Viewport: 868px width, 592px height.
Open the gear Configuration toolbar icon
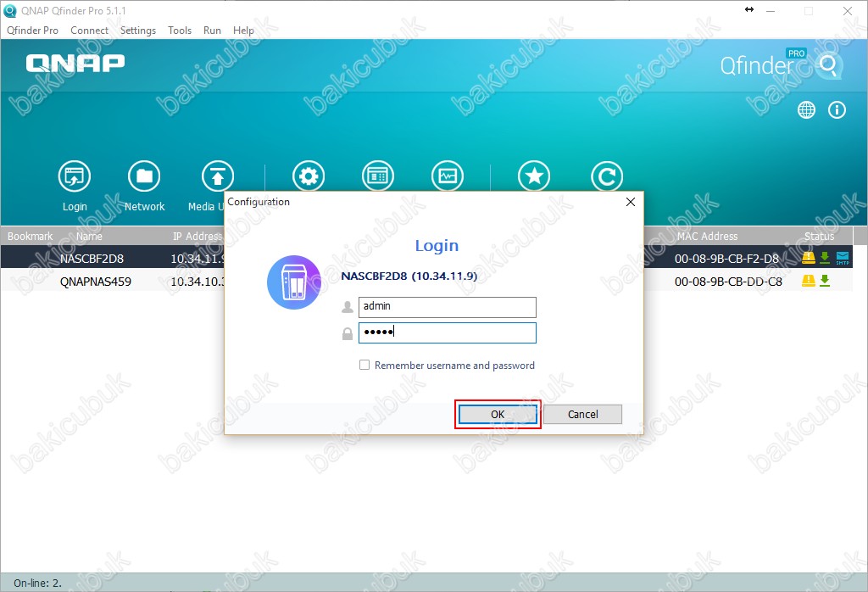[309, 176]
